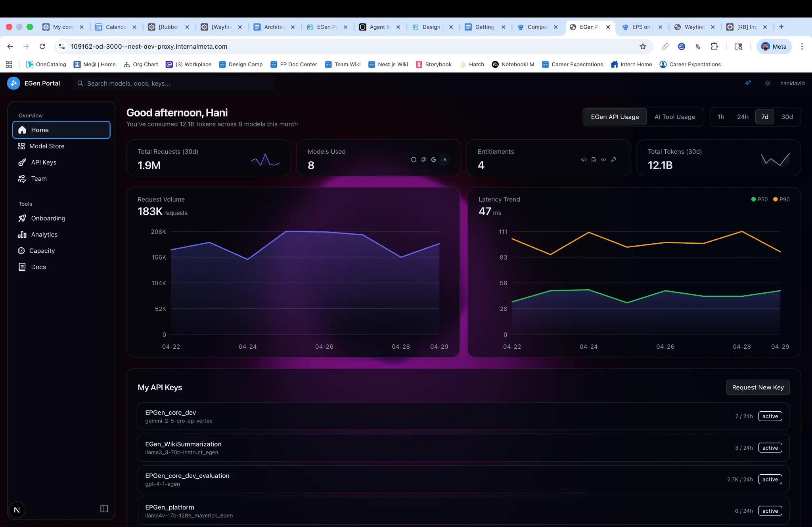The image size is (812, 527).
Task: Collapse the sidebar panel icon
Action: point(104,509)
